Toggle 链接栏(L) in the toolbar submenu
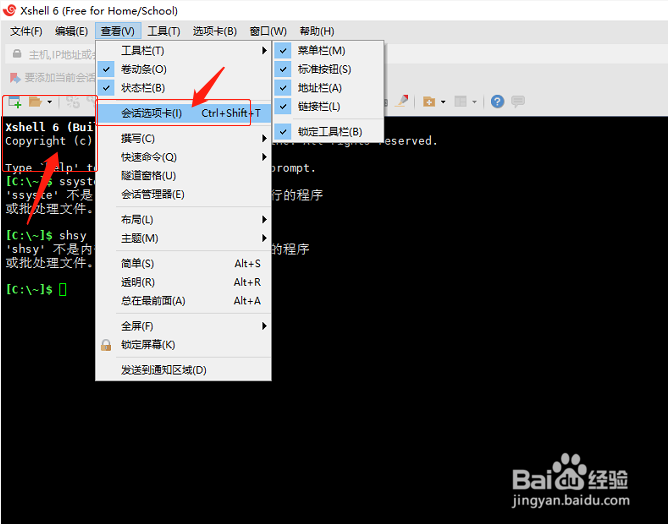The width and height of the screenshot is (668, 524). click(328, 107)
